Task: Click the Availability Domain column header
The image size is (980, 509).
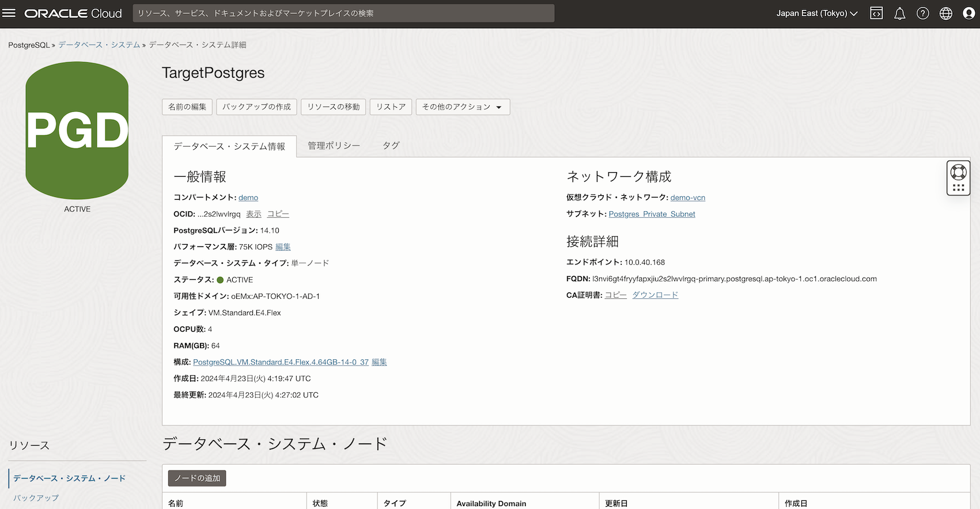Action: [x=491, y=503]
